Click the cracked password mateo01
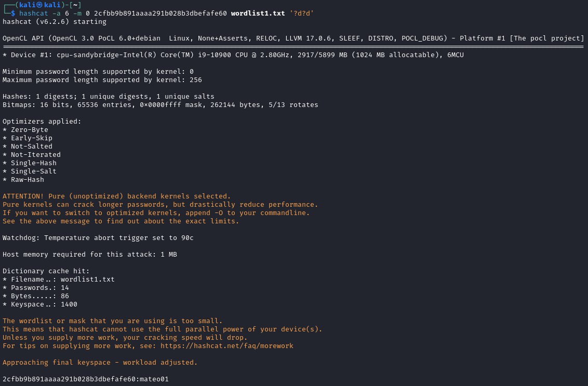Screen dimensions: 588x386 [x=154, y=379]
